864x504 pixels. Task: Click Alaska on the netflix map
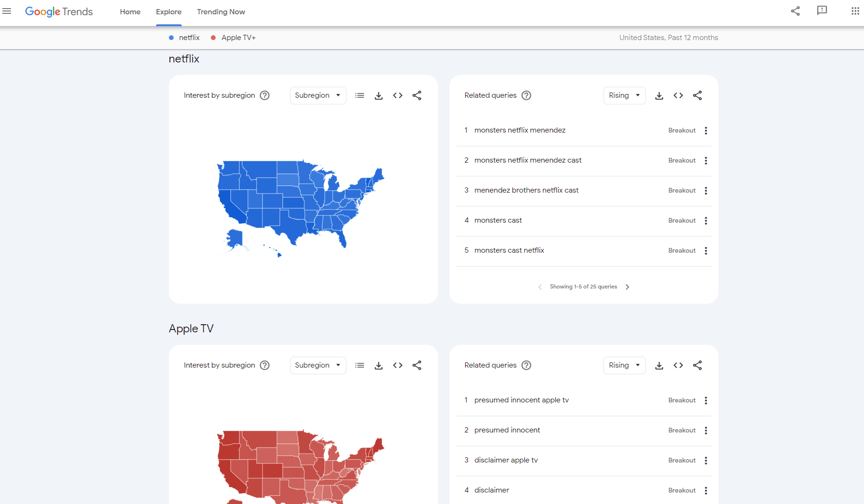[x=235, y=238]
